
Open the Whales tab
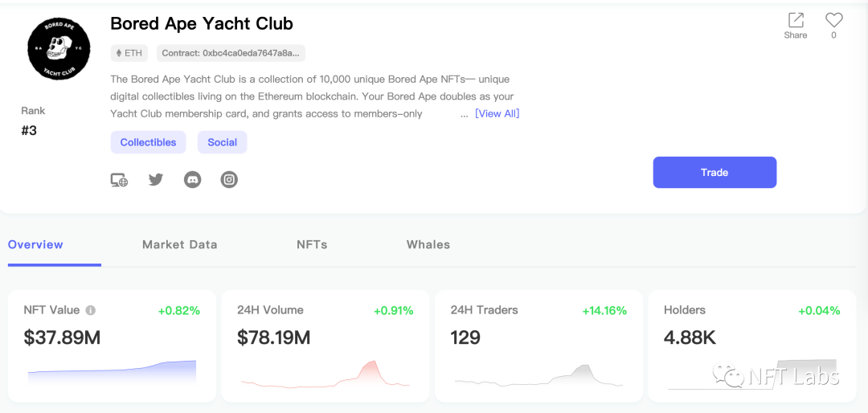tap(428, 245)
